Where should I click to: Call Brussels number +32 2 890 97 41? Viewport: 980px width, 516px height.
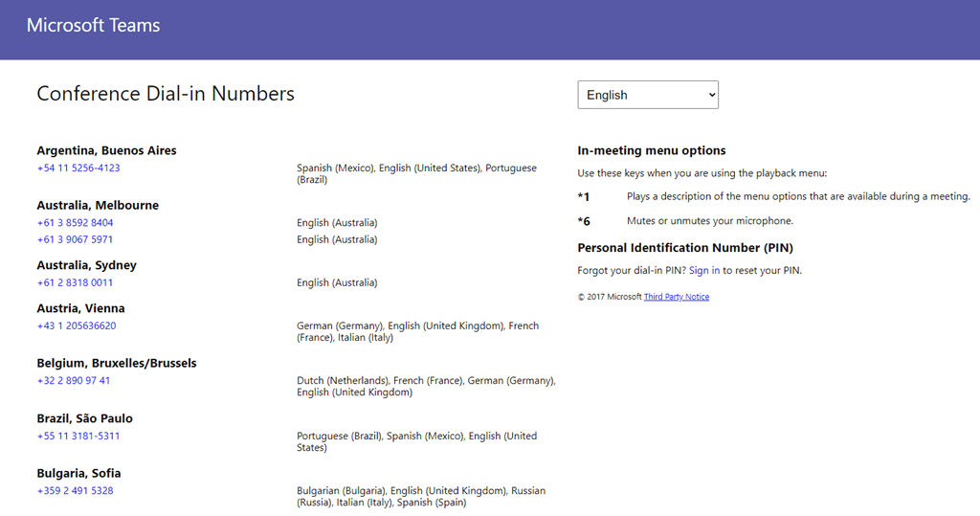click(73, 380)
